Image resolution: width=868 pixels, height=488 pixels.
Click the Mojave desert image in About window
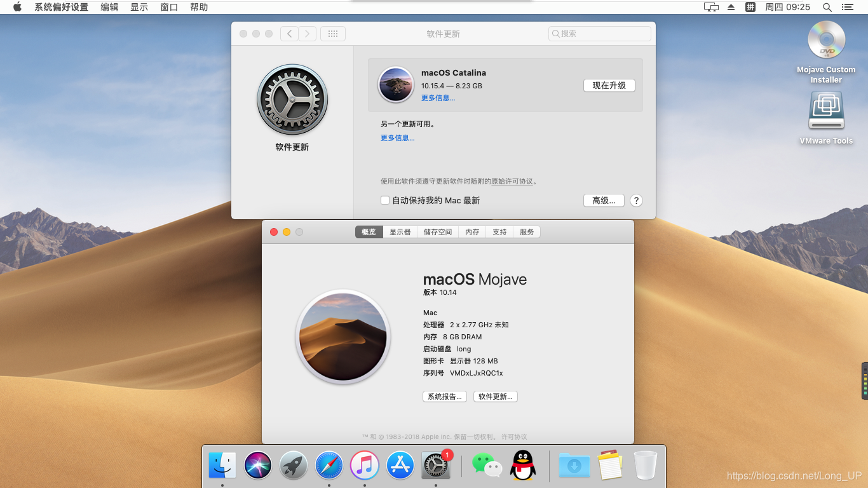(x=342, y=337)
